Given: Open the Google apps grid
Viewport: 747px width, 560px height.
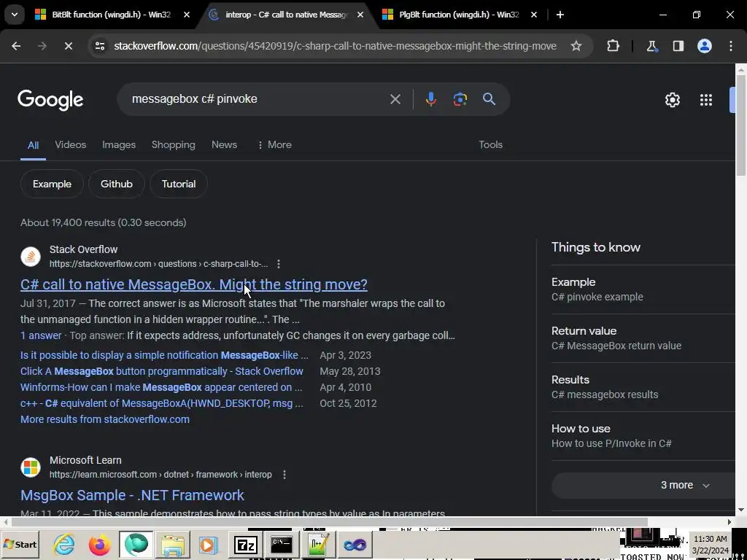Looking at the screenshot, I should [706, 100].
